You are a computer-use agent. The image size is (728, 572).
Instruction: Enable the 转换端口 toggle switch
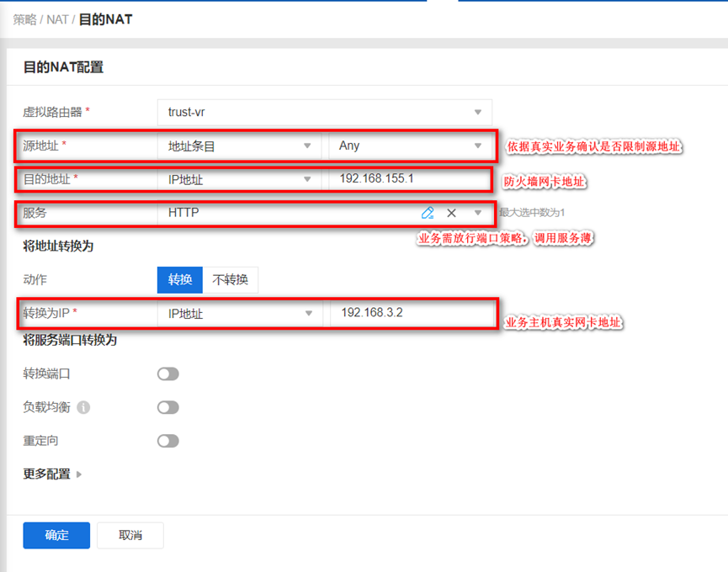pos(168,373)
